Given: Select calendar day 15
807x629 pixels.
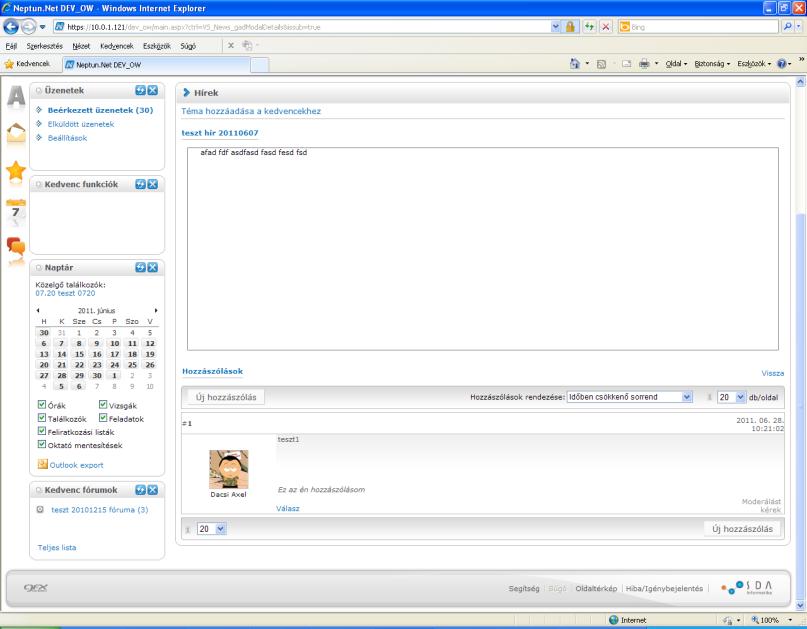Looking at the screenshot, I should 79,354.
